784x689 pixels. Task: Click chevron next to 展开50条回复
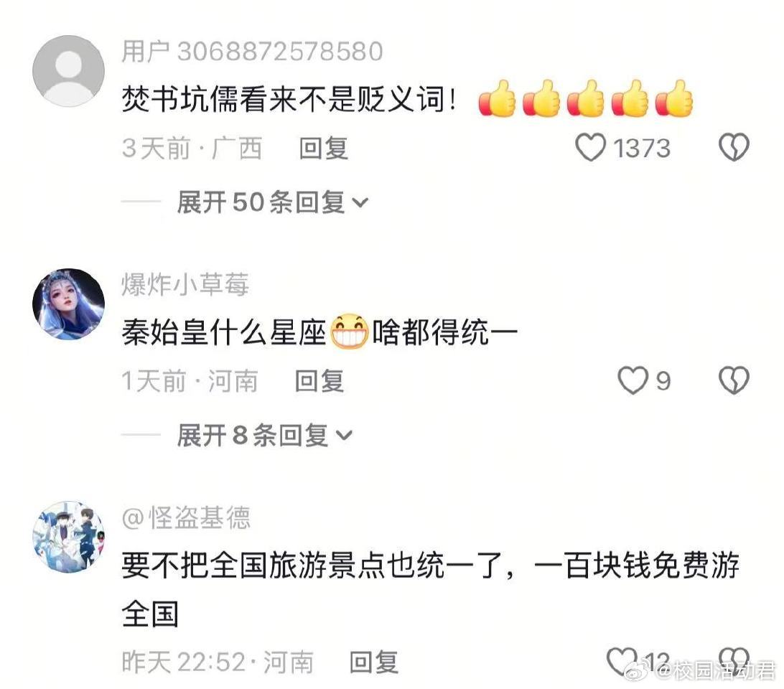[360, 203]
